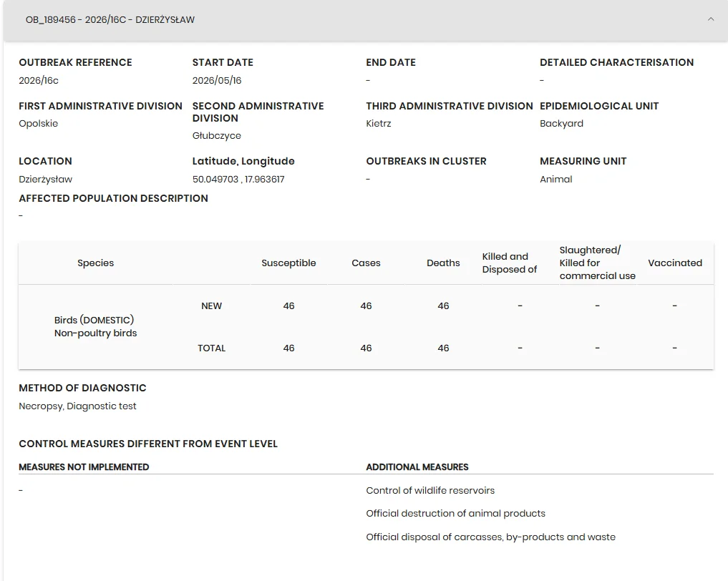Click the Deaths column header
728x581 pixels.
(443, 263)
